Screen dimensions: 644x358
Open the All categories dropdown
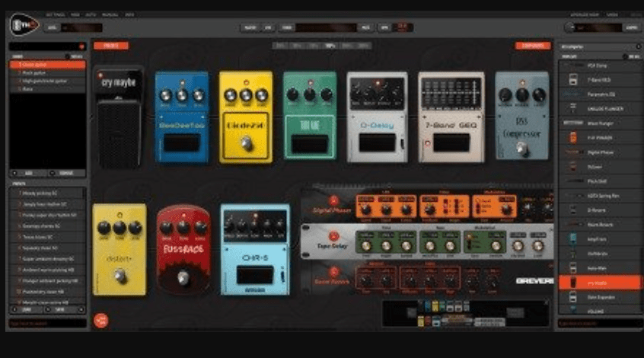[x=600, y=46]
